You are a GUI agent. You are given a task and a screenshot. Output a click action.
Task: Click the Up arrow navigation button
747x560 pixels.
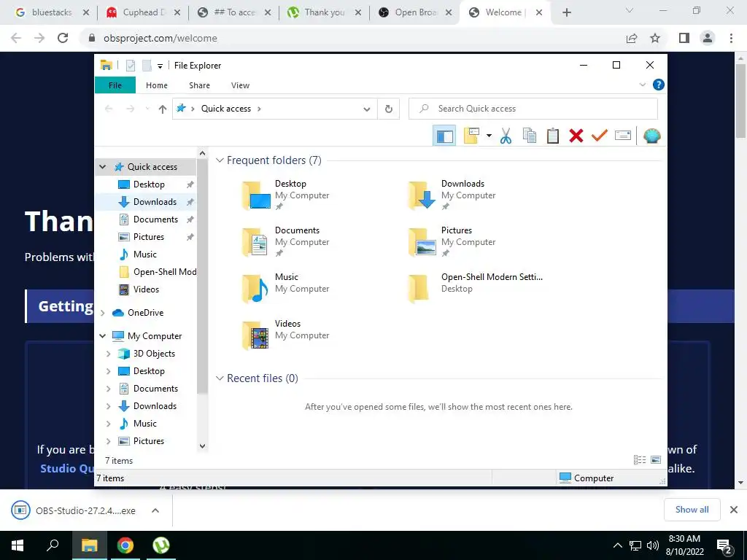click(x=163, y=109)
